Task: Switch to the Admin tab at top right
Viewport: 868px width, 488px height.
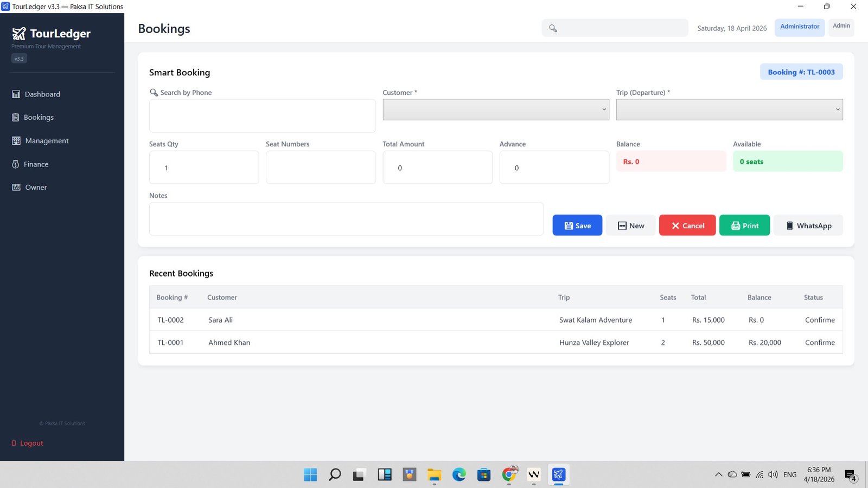Action: (841, 25)
